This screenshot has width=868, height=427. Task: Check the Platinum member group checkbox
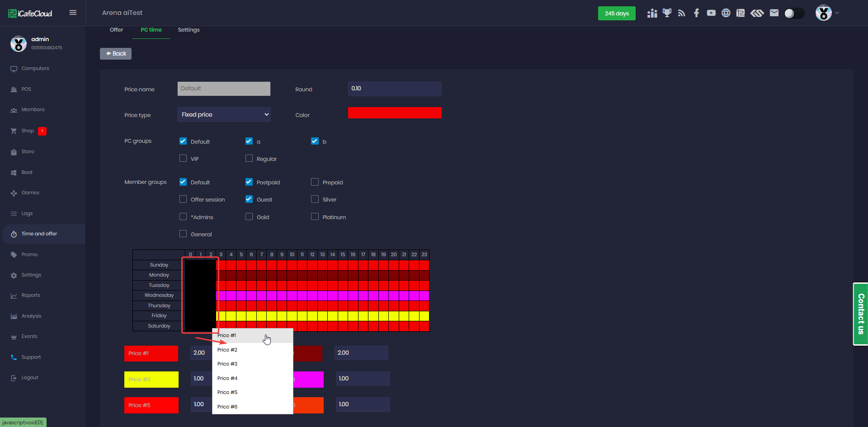(315, 217)
